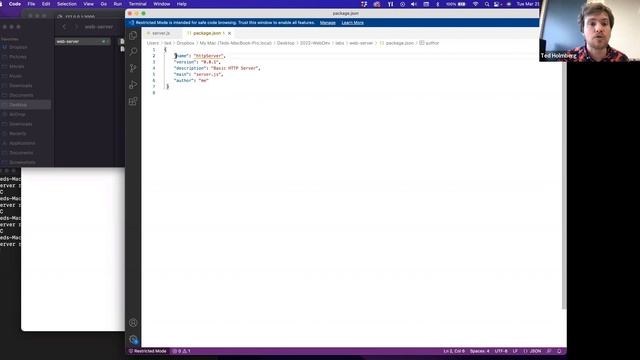
Task: Click the JSON language mode selector
Action: [533, 351]
